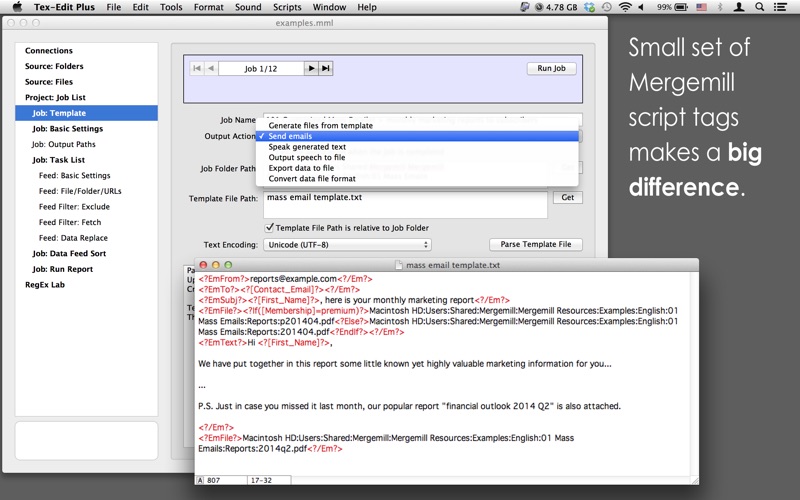This screenshot has width=800, height=500.
Task: Select Job: Basic Settings in sidebar
Action: (67, 129)
